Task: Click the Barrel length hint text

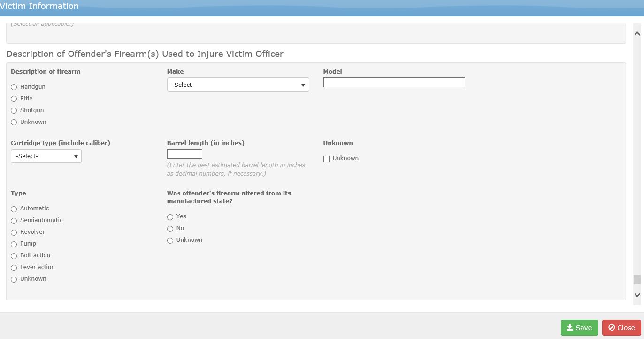Action: 236,169
